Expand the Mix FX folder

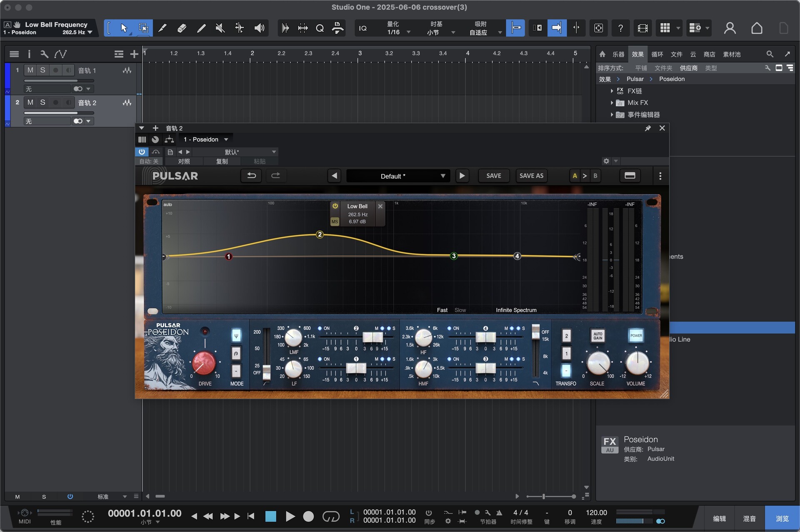click(x=611, y=102)
